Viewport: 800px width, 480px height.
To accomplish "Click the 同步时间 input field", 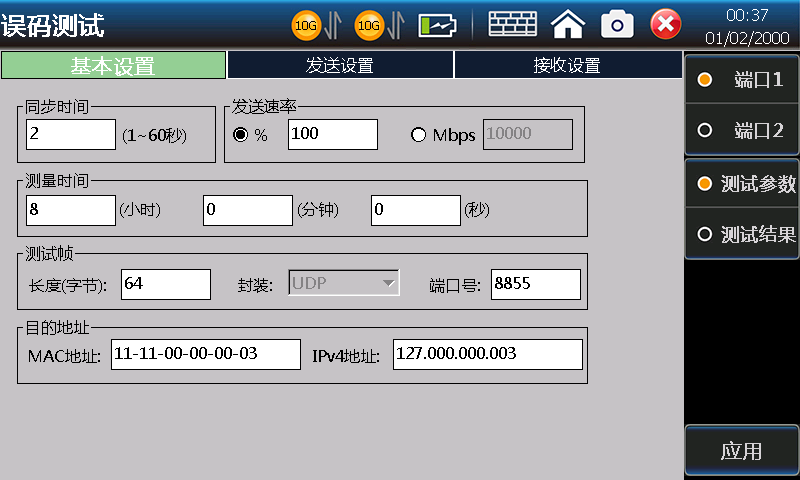I will click(71, 135).
